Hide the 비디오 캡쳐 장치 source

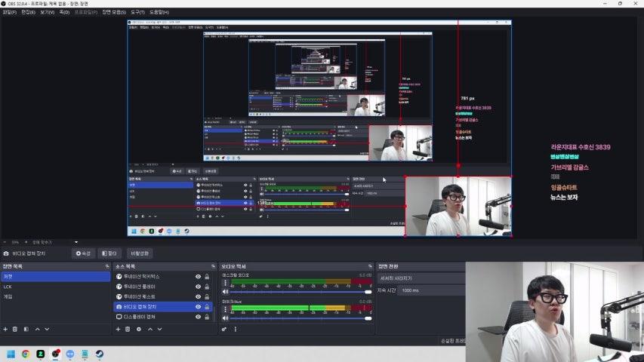(199, 307)
